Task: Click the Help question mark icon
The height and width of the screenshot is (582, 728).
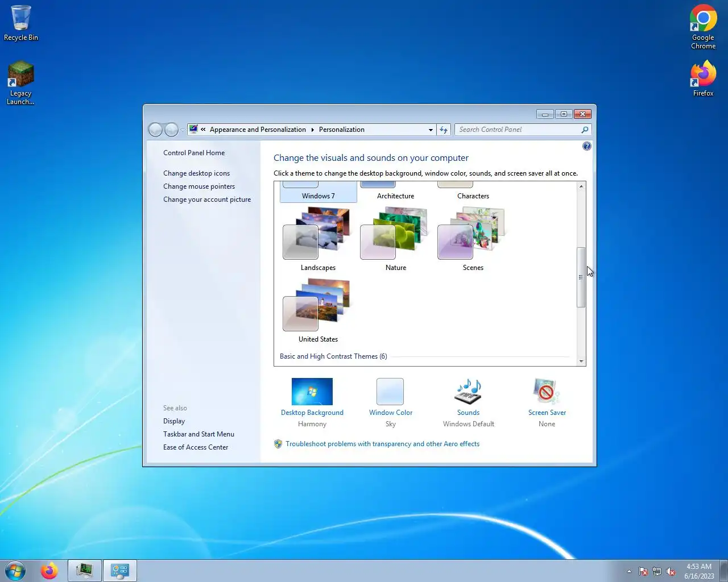Action: click(x=587, y=146)
